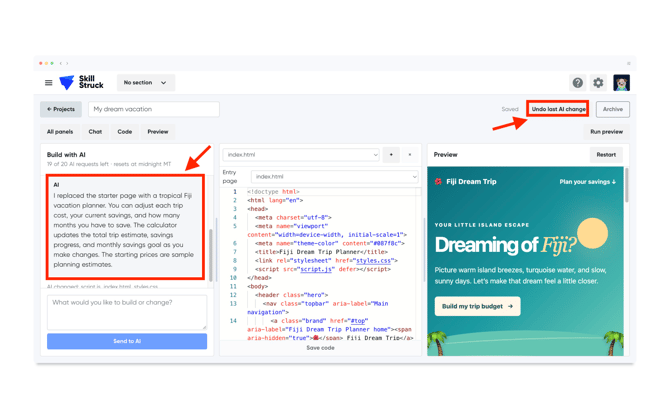This screenshot has height=418, width=670.
Task: Open the index.html file selector dropdown
Action: pyautogui.click(x=301, y=155)
